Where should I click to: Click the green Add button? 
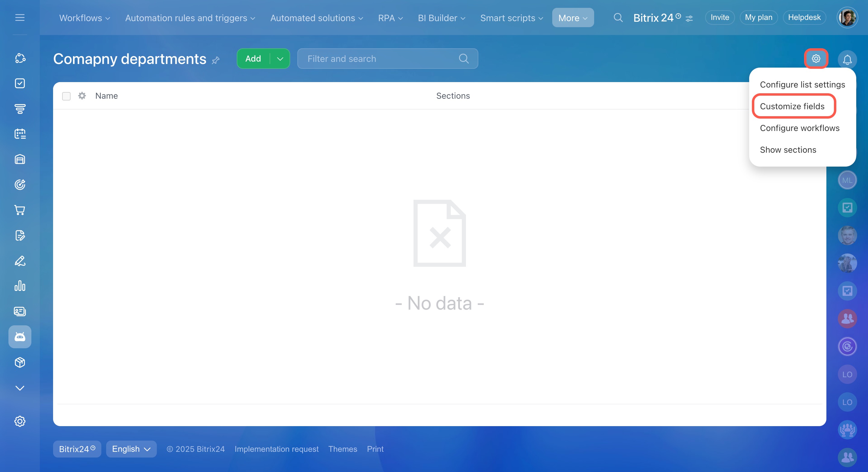pyautogui.click(x=253, y=59)
